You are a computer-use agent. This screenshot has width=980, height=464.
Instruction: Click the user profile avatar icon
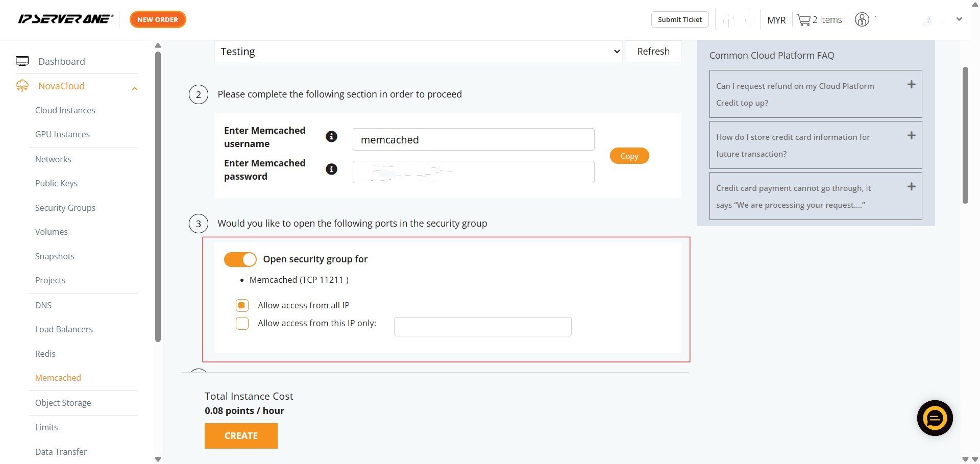(862, 20)
